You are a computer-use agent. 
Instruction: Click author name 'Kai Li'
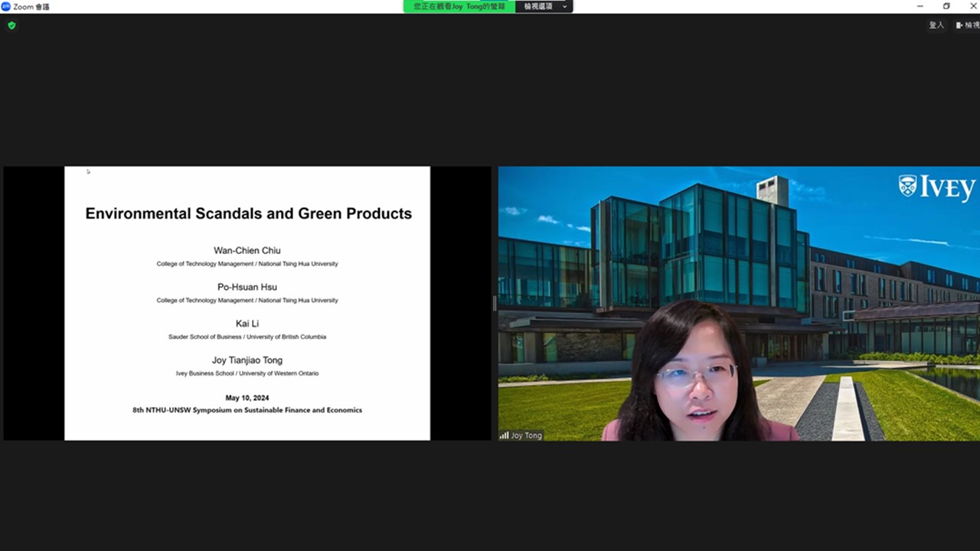(247, 324)
